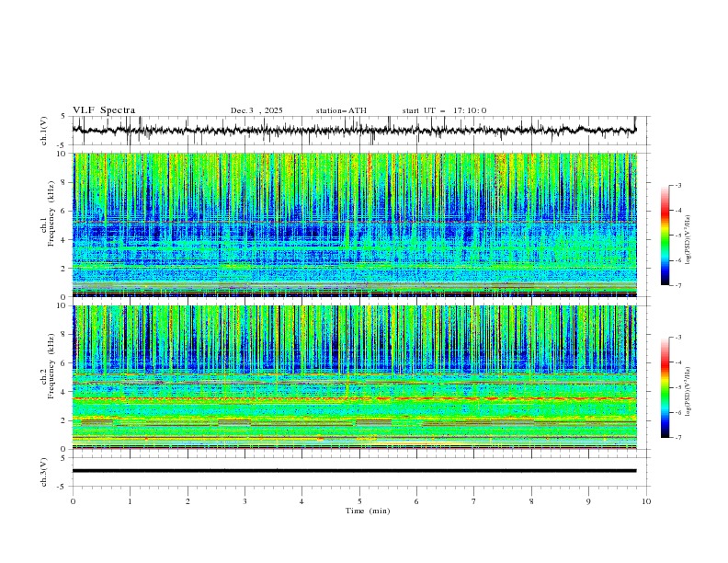Click the 'ch.3(V)' waveform axis label
This screenshot has height=563, width=728.
click(x=44, y=472)
